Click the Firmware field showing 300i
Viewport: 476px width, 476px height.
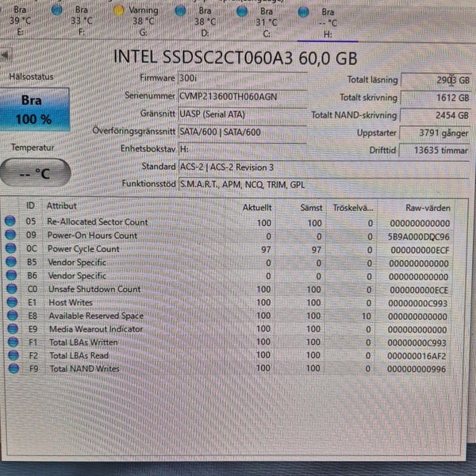pyautogui.click(x=242, y=79)
